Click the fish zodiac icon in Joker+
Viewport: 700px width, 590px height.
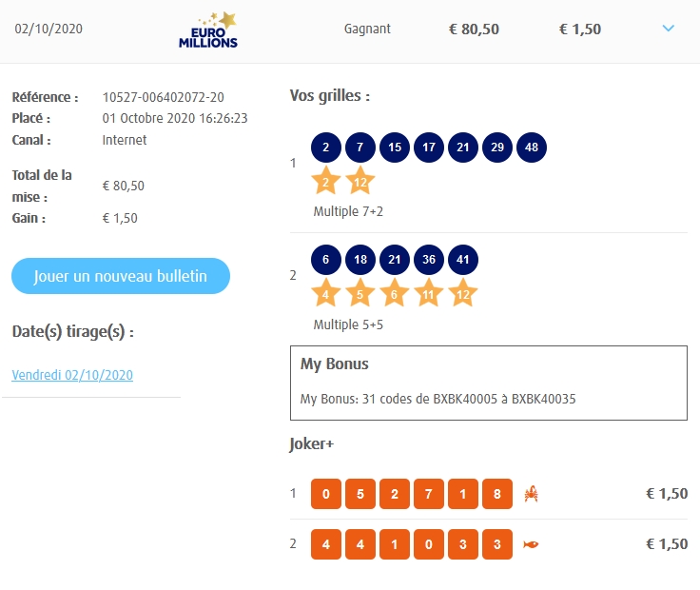pos(532,544)
